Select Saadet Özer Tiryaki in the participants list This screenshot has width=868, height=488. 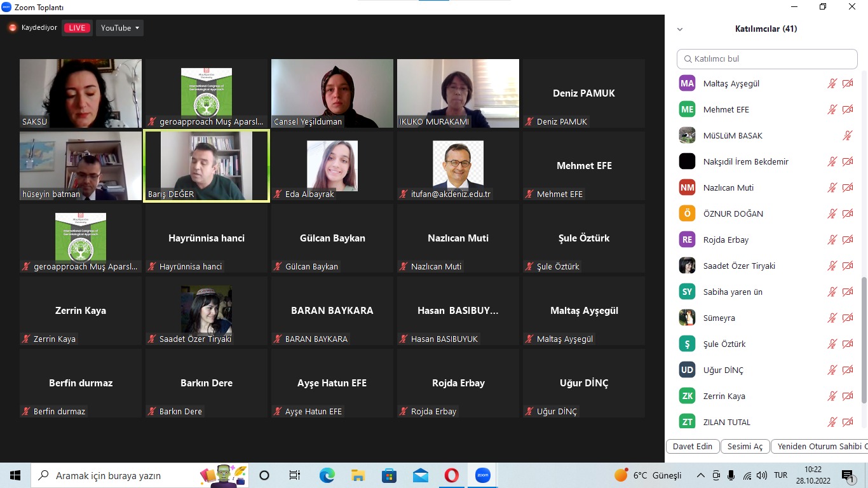(x=739, y=266)
